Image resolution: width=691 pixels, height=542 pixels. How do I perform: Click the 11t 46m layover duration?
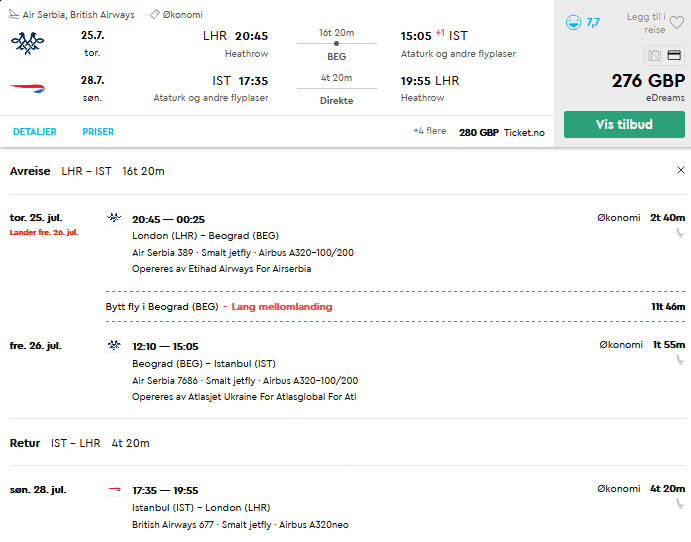668,307
